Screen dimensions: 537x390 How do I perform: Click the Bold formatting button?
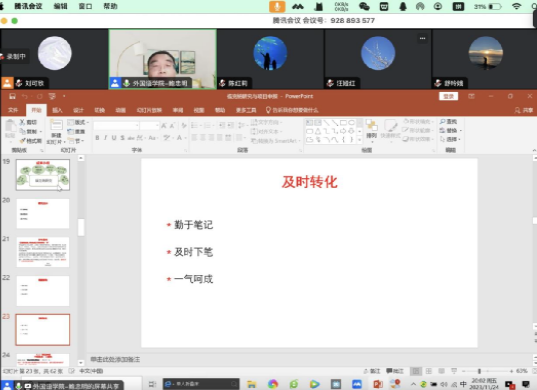point(97,138)
